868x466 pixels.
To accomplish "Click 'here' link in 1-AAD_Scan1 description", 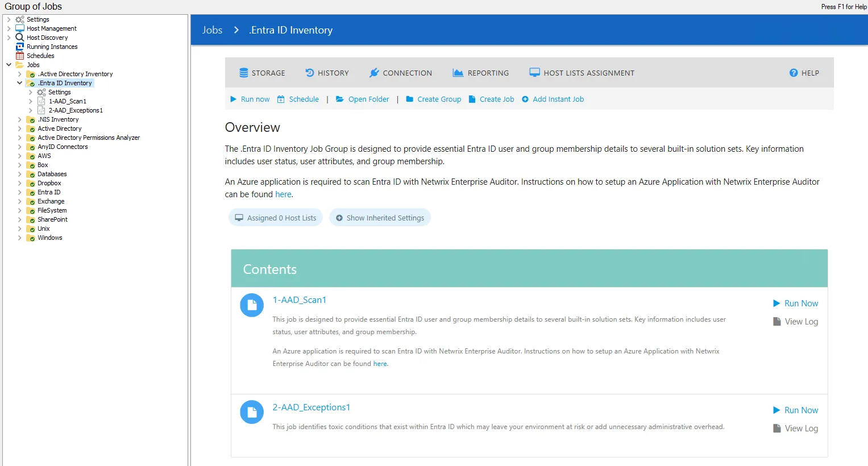I will click(x=380, y=364).
